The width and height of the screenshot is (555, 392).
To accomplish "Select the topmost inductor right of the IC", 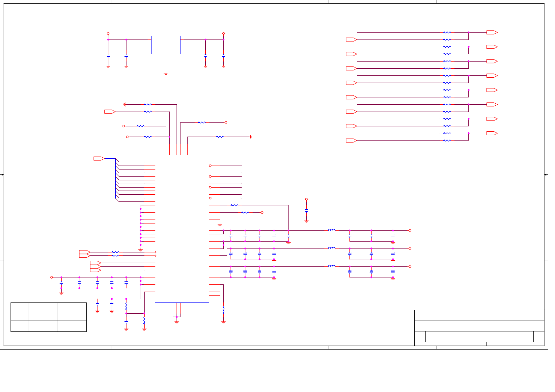I will point(332,230).
